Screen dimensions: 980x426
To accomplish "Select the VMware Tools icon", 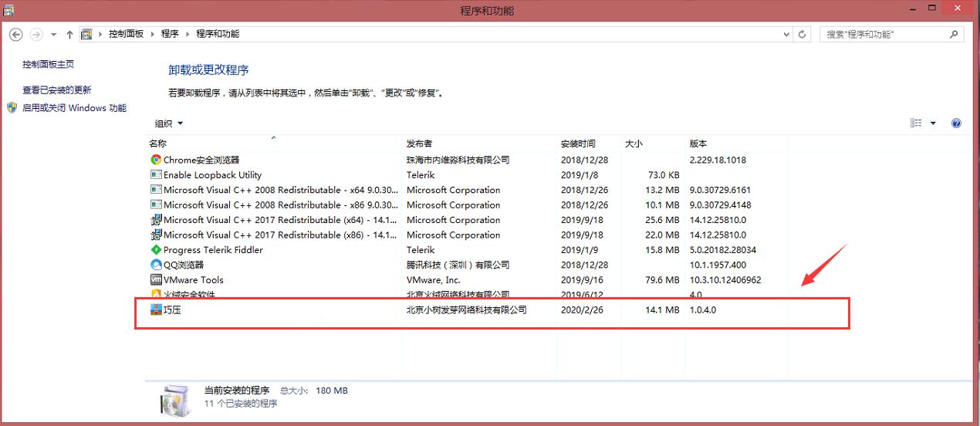I will point(156,280).
